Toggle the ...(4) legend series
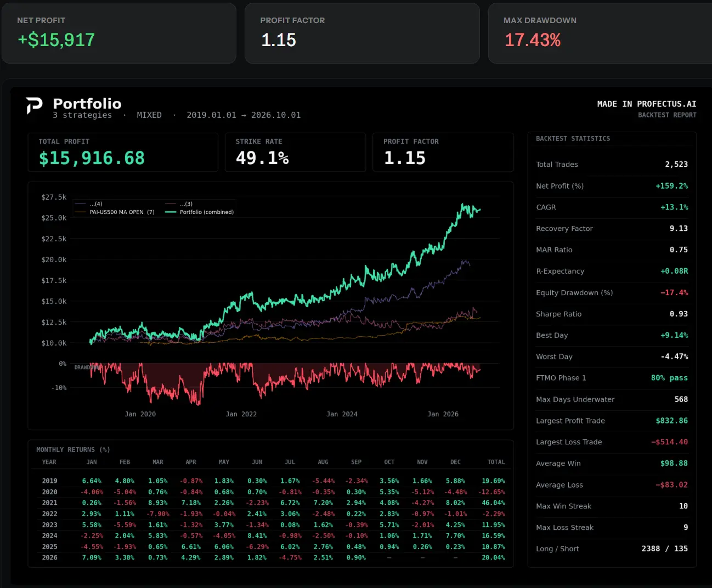This screenshot has height=588, width=712. [x=89, y=204]
